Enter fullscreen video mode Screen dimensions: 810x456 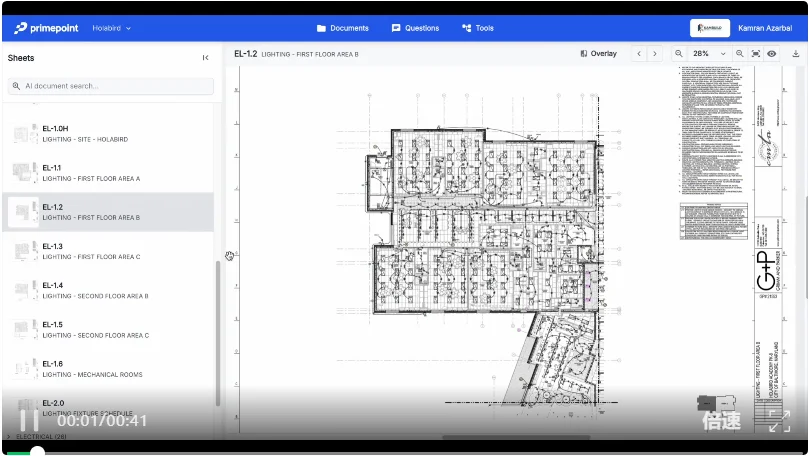point(779,421)
